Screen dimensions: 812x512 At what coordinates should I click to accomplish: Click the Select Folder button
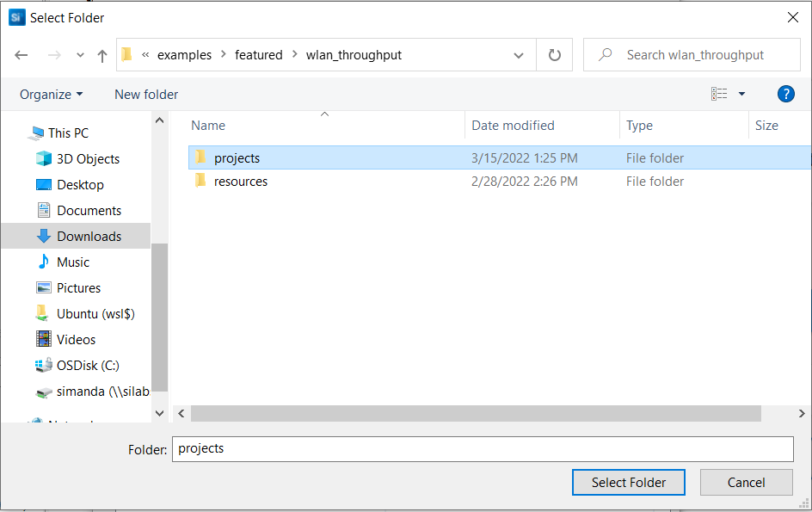(x=629, y=482)
